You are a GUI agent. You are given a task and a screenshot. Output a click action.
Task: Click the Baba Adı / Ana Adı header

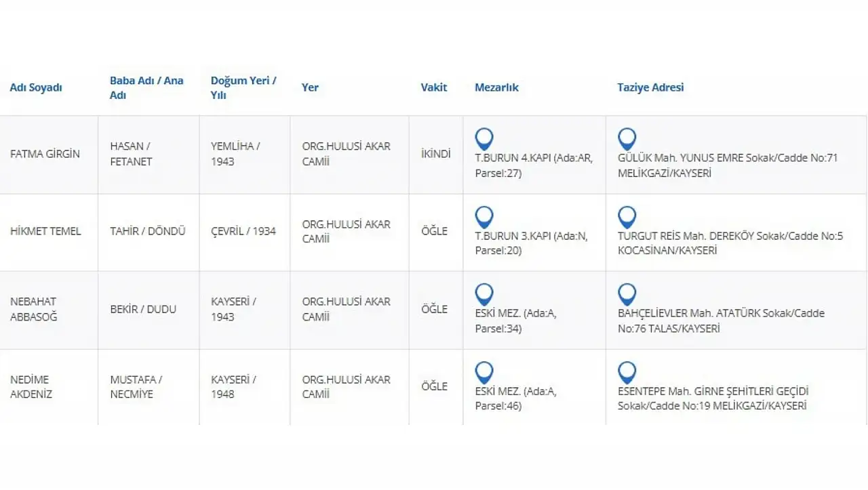[x=146, y=87]
